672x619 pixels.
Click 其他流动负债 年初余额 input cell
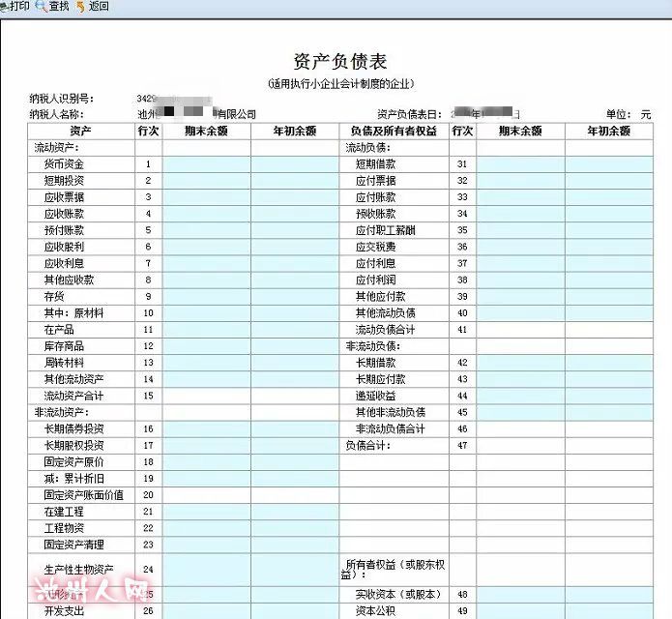609,313
